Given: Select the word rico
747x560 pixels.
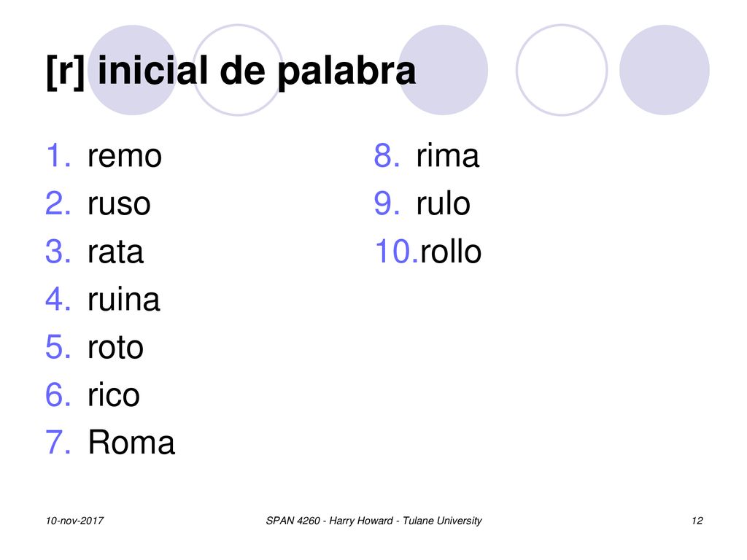Looking at the screenshot, I should click(x=114, y=394).
